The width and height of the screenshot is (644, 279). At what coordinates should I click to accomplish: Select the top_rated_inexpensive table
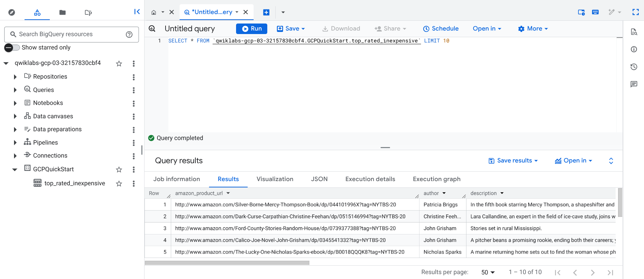74,183
